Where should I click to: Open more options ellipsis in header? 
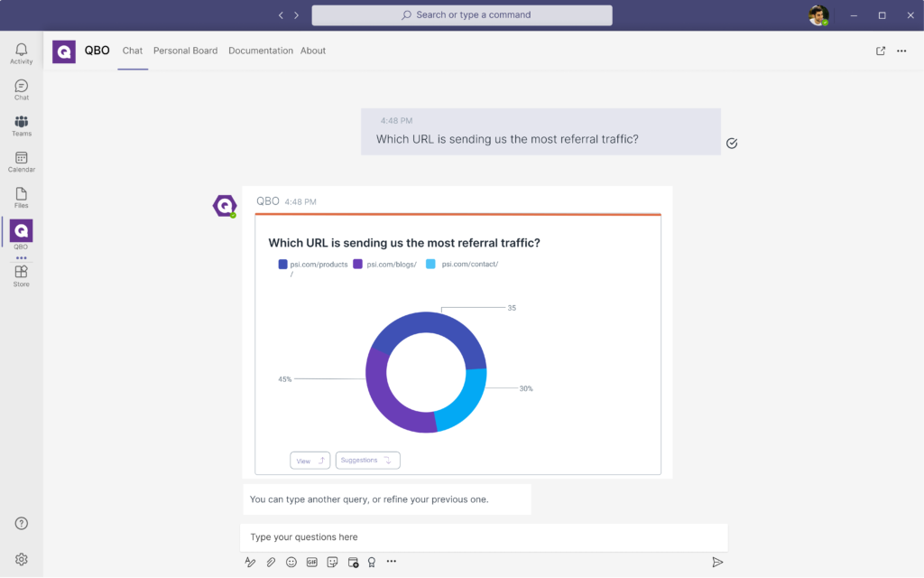[901, 51]
